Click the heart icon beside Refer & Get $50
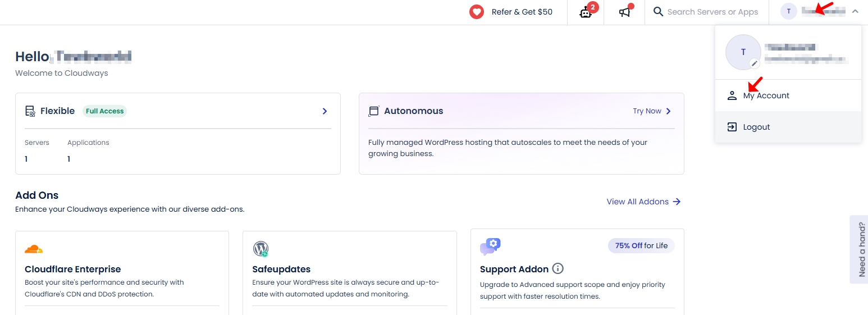This screenshot has width=868, height=315. 477,12
